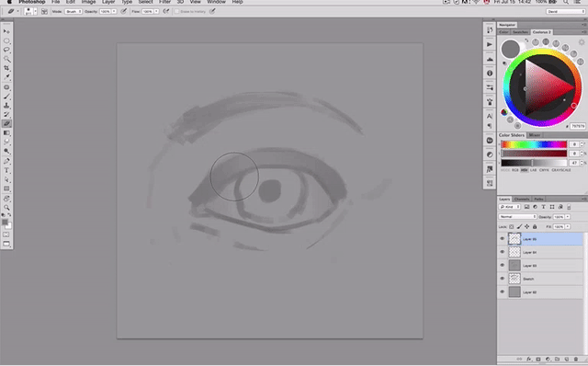Toggle visibility of Layer 95
The width and height of the screenshot is (588, 366).
[x=503, y=239]
